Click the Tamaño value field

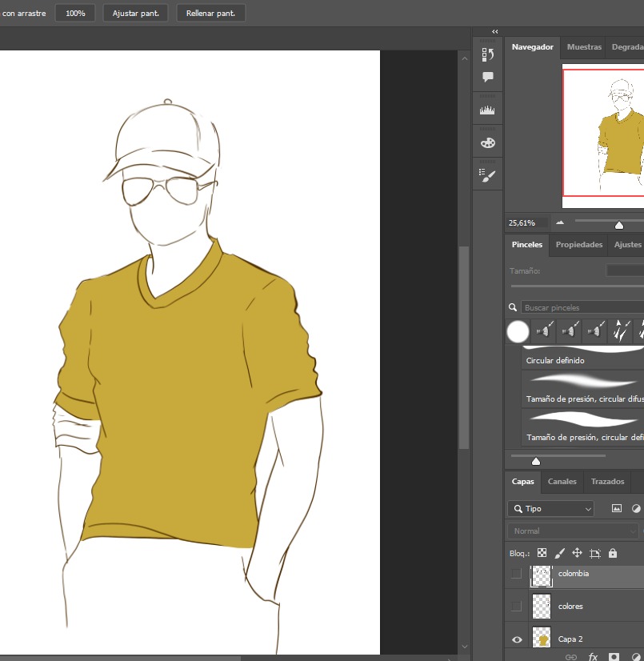[625, 270]
